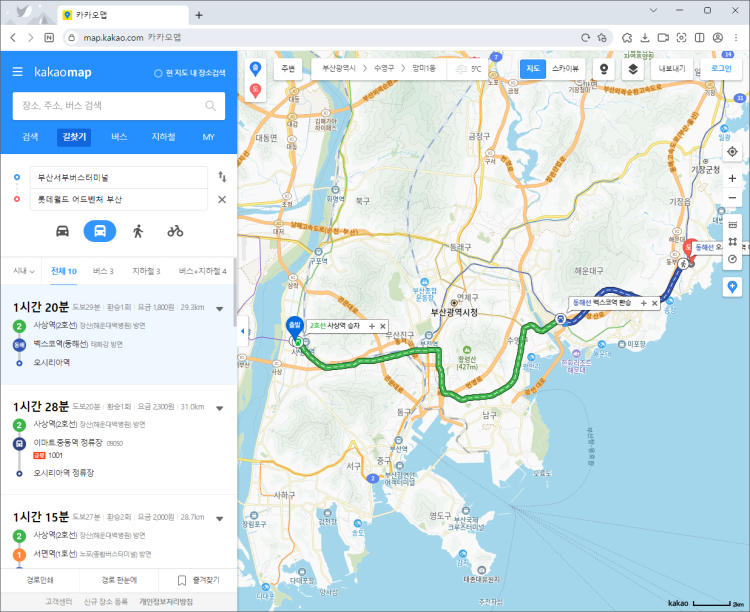Open the 버스 tab in header

(x=119, y=137)
